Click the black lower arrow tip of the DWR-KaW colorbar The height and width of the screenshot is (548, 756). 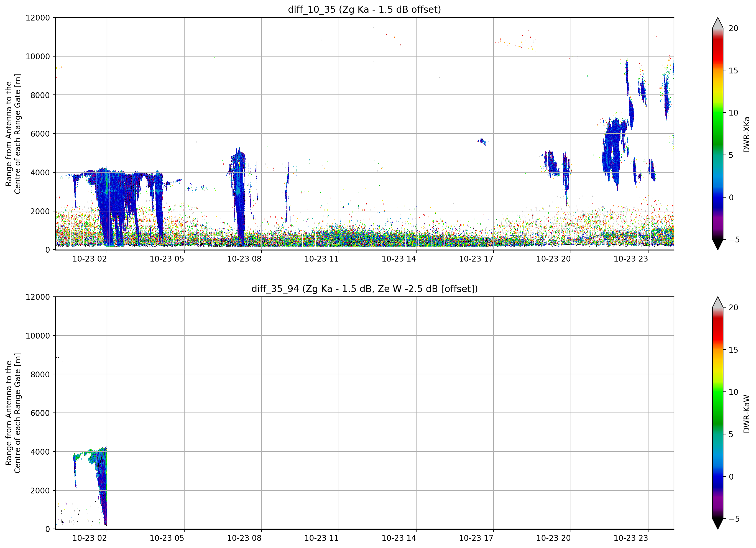(x=718, y=524)
